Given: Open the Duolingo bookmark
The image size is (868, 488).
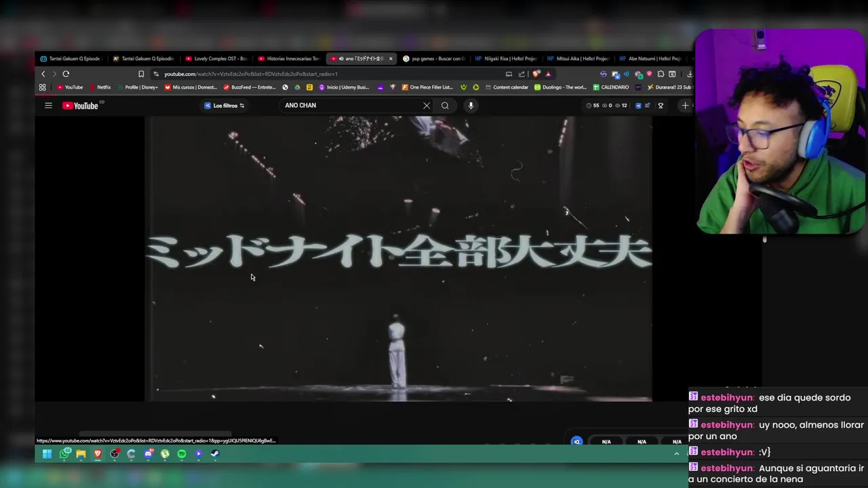Looking at the screenshot, I should 560,87.
